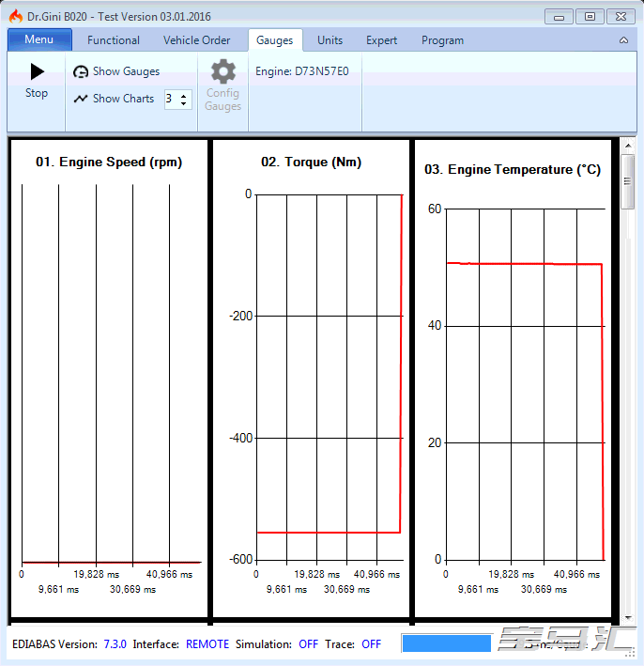Screen dimensions: 644x666
Task: Click the -400 label on Torque axis
Action: [x=240, y=438]
